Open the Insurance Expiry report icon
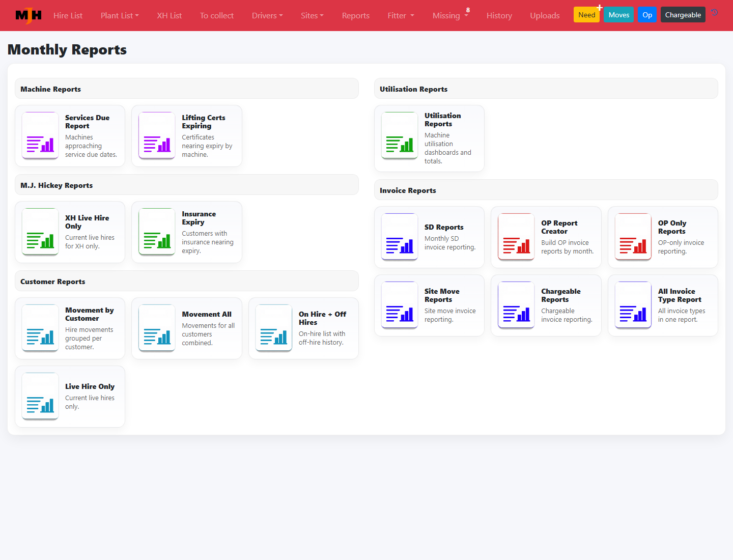 coord(157,232)
